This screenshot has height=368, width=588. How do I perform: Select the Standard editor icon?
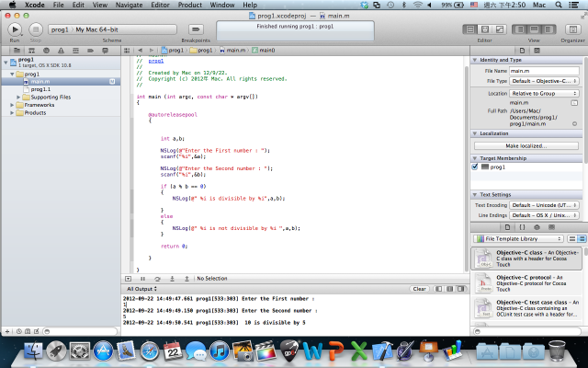point(470,29)
